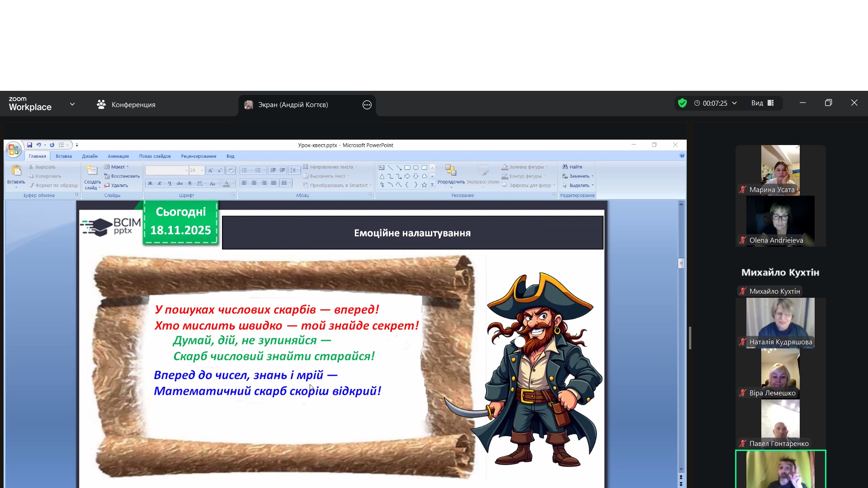
Task: Click the slide vertical scrollbar thumb
Action: tap(681, 263)
